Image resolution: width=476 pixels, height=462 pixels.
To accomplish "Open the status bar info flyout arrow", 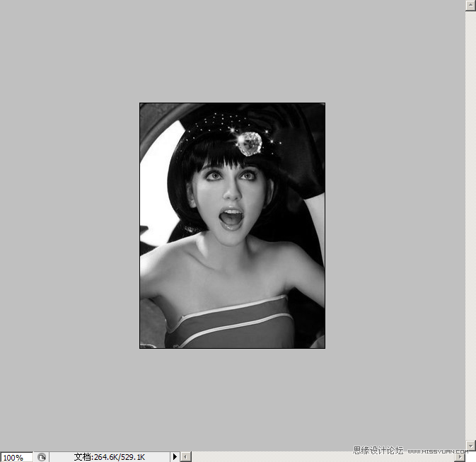I will click(x=175, y=457).
